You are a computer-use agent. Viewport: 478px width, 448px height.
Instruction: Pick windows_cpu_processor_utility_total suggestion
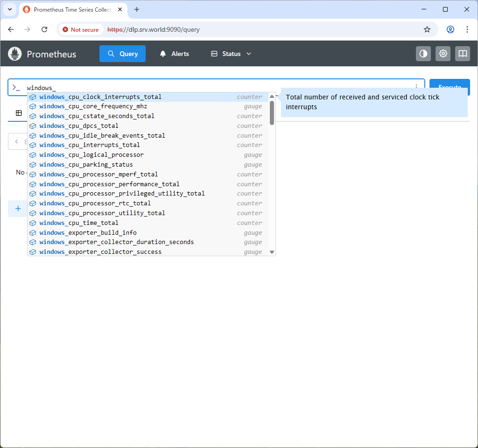click(148, 213)
